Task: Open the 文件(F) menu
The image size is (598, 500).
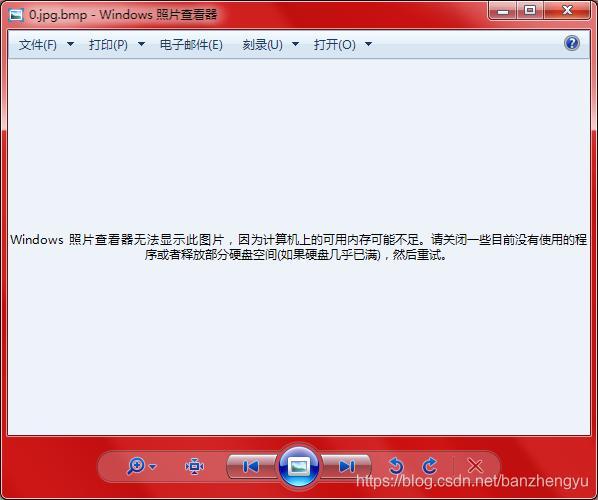Action: 37,45
